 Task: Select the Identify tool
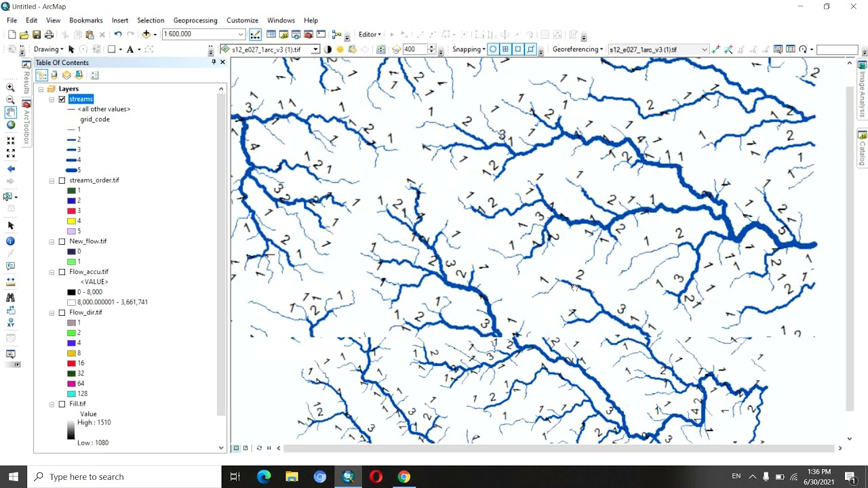click(x=10, y=241)
